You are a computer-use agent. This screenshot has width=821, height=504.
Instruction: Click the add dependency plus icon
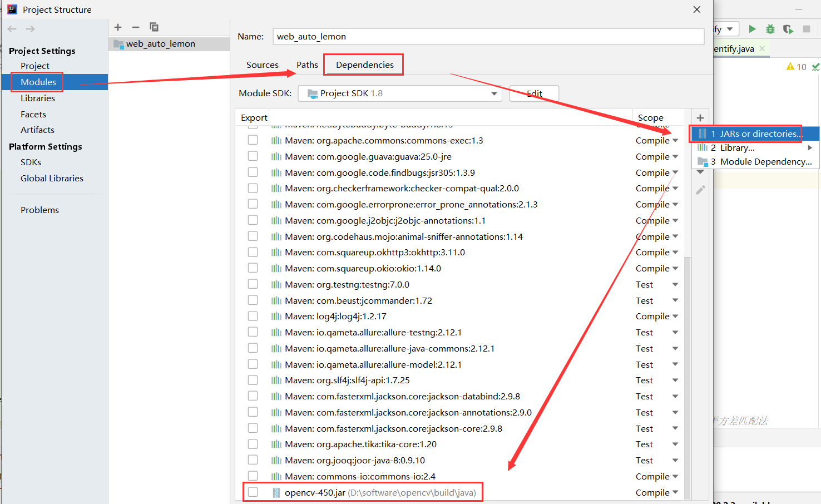700,118
